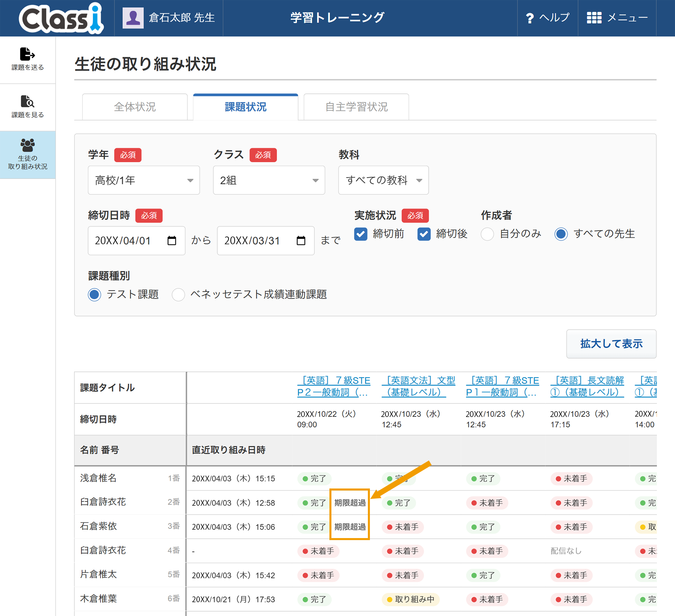Select ベネッセテスト成績連動課題 radio button
Screen dimensions: 675x616
point(178,295)
